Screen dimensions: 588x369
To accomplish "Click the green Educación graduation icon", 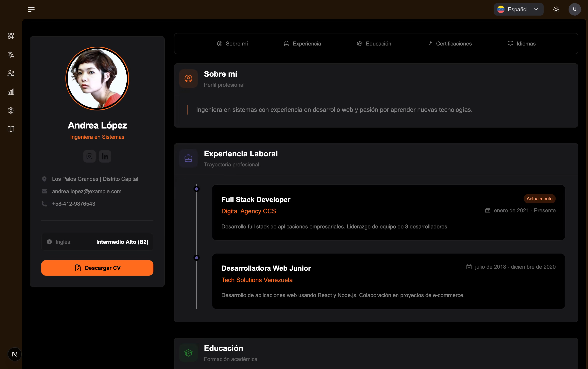I will click(x=188, y=353).
